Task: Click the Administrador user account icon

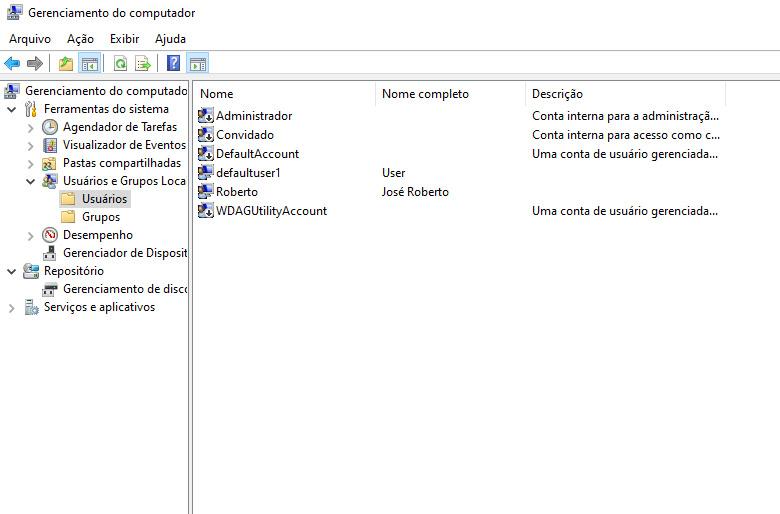Action: [205, 115]
